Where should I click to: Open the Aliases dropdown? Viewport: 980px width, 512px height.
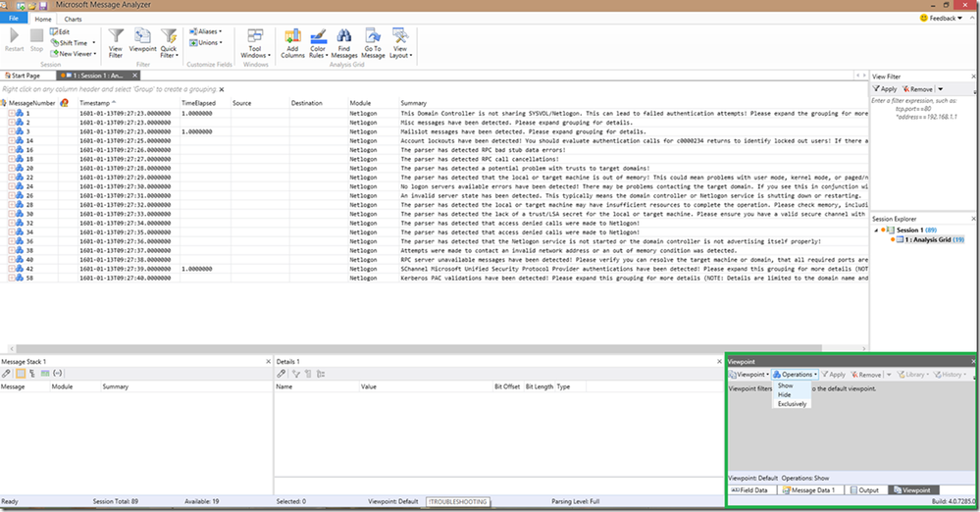pyautogui.click(x=206, y=31)
